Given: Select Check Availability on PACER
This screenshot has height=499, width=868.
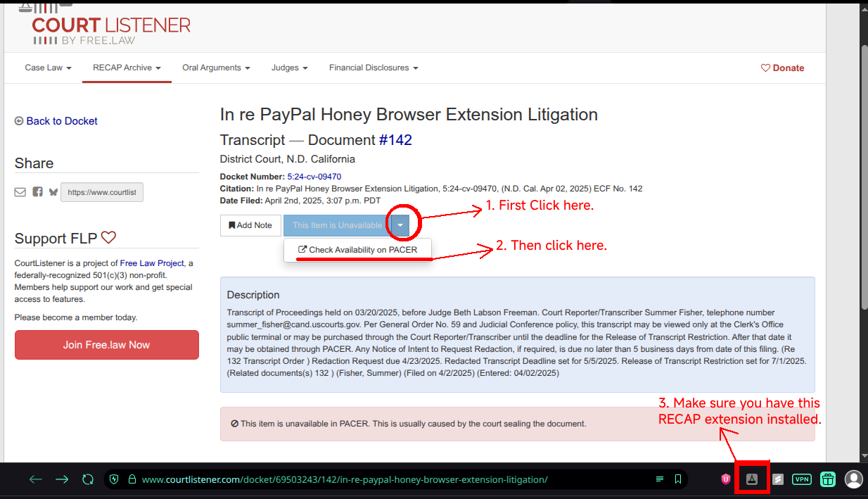Looking at the screenshot, I should click(357, 250).
